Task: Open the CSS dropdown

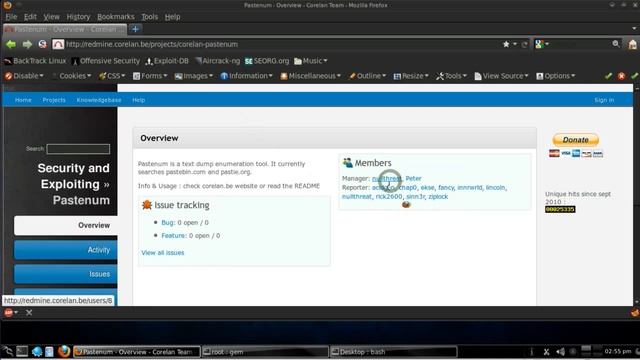Action: pos(112,76)
